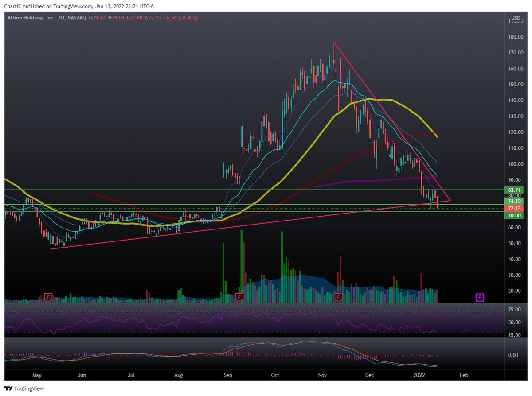Click the earnings E marker near May
This screenshot has height=396, width=532.
coord(48,297)
